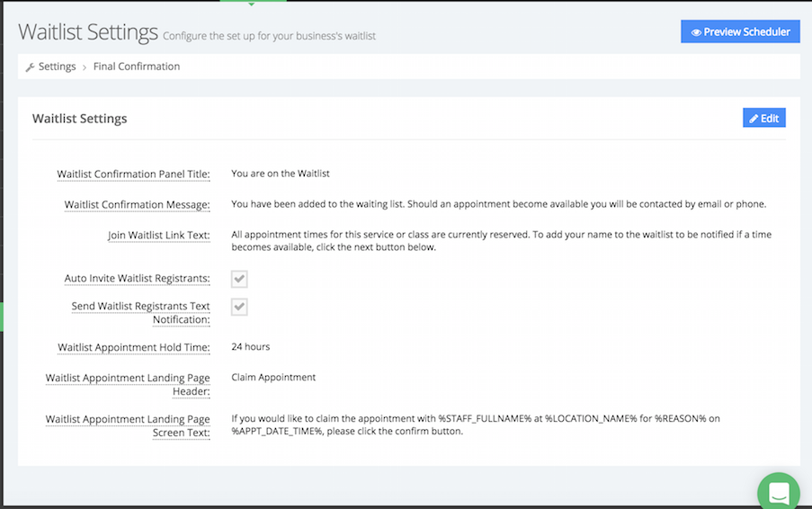Click the 24 hours hold time value
Image resolution: width=812 pixels, height=509 pixels.
pyautogui.click(x=250, y=346)
